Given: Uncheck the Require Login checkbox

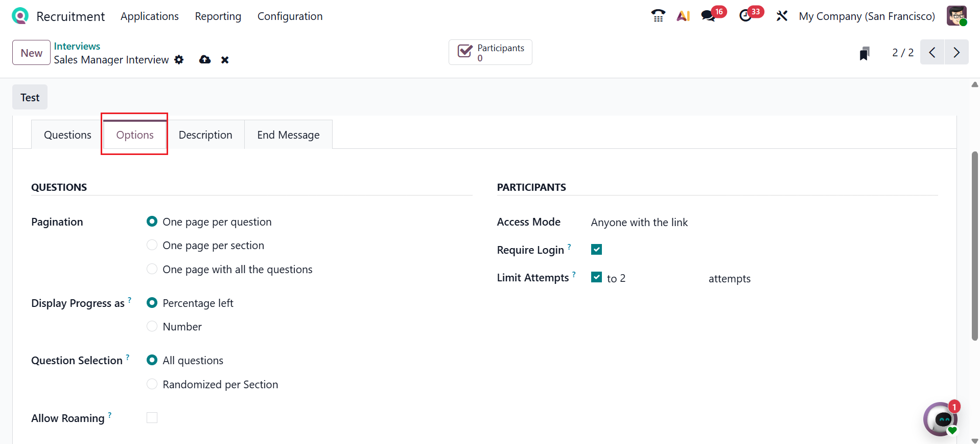Looking at the screenshot, I should pos(596,250).
